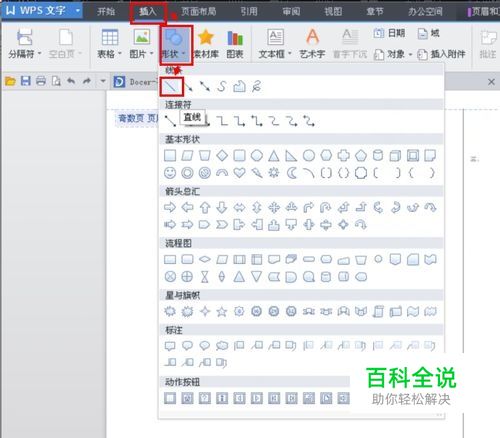This screenshot has height=438, width=500.
Task: Click the Undo arrow icon
Action: (71, 81)
